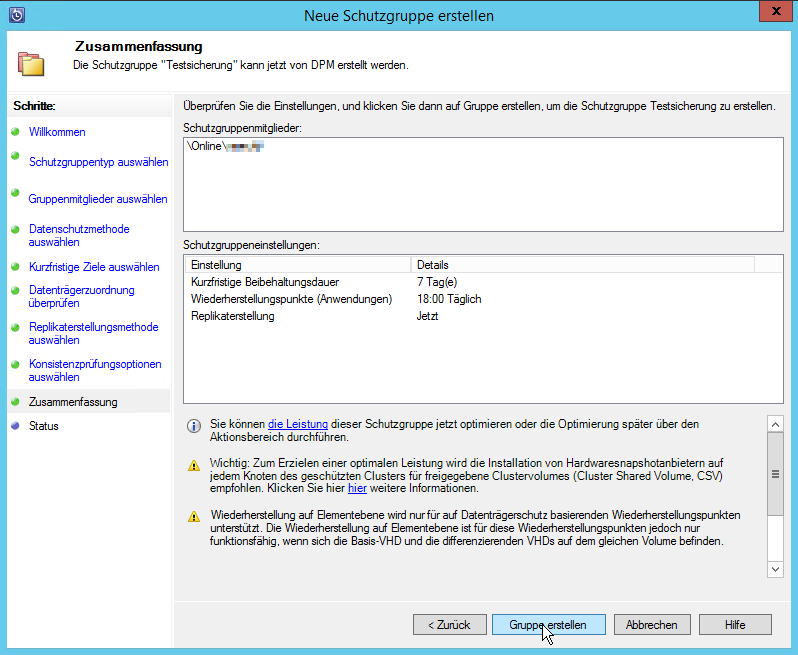This screenshot has height=655, width=798.
Task: Open the 'die Leistung' hyperlink
Action: 298,424
